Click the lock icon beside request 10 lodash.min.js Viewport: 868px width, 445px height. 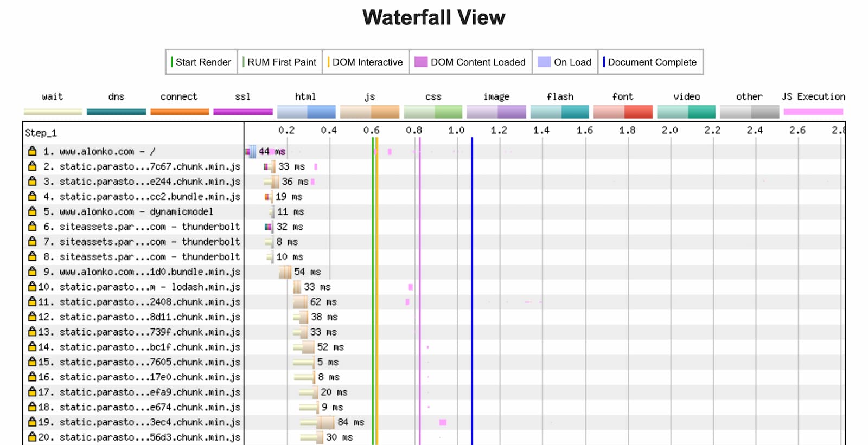(33, 287)
